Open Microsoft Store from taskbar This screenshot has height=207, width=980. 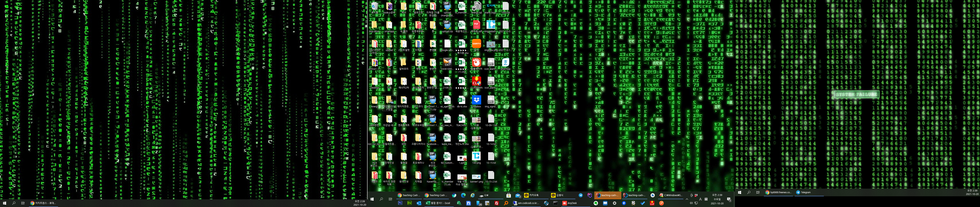click(x=508, y=195)
